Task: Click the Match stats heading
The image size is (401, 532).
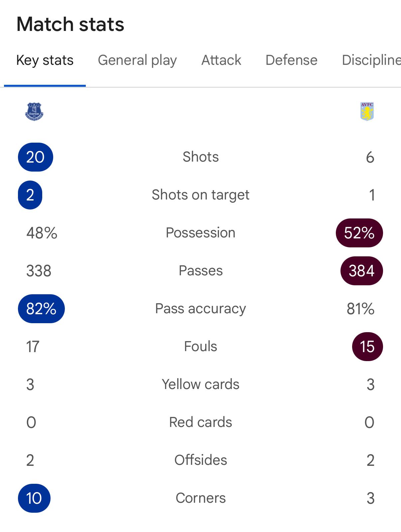Action: tap(70, 24)
